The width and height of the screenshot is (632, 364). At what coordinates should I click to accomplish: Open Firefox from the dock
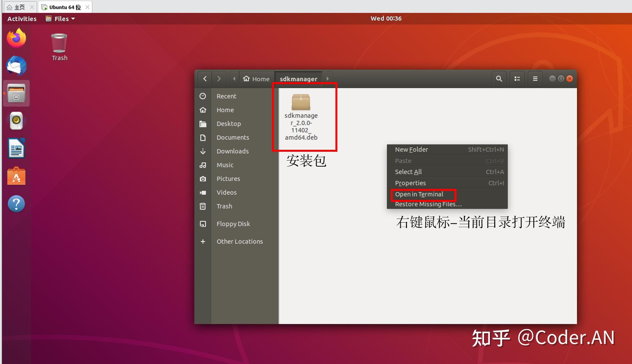[x=16, y=38]
